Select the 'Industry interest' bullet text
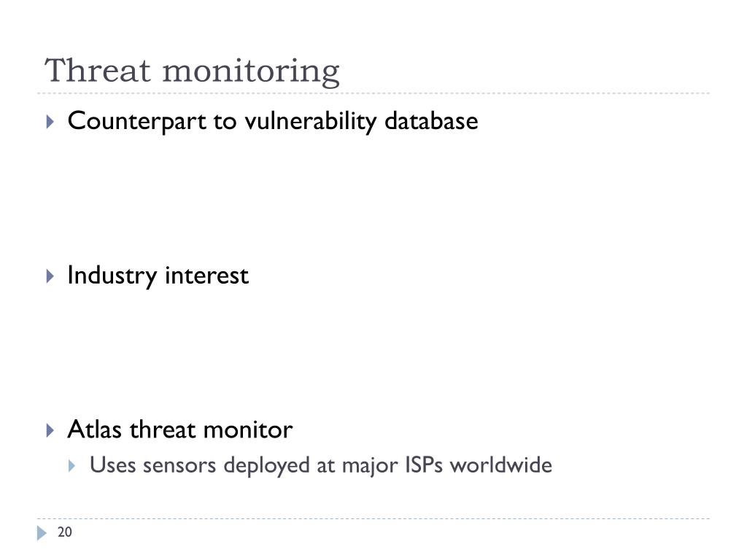747x560 pixels. (158, 276)
